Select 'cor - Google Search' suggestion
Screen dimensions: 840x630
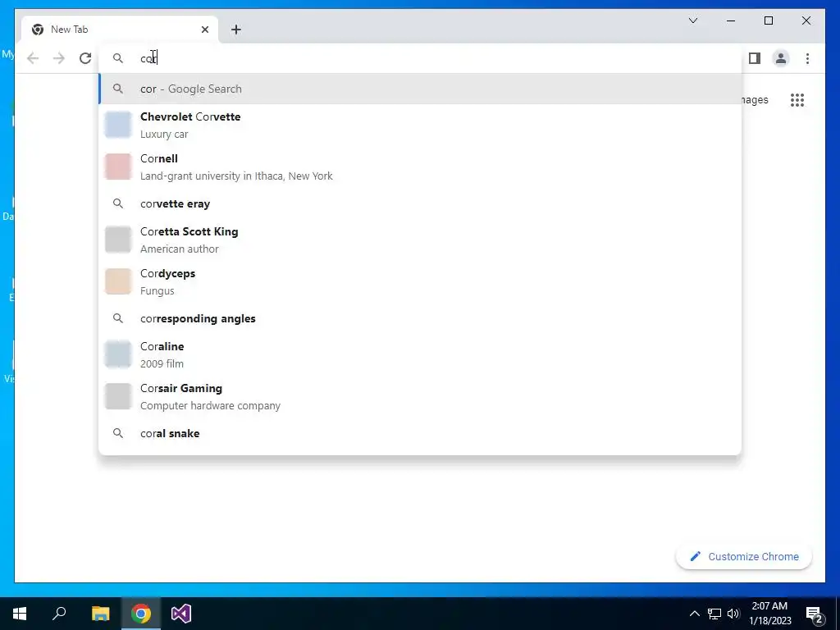[x=421, y=89]
